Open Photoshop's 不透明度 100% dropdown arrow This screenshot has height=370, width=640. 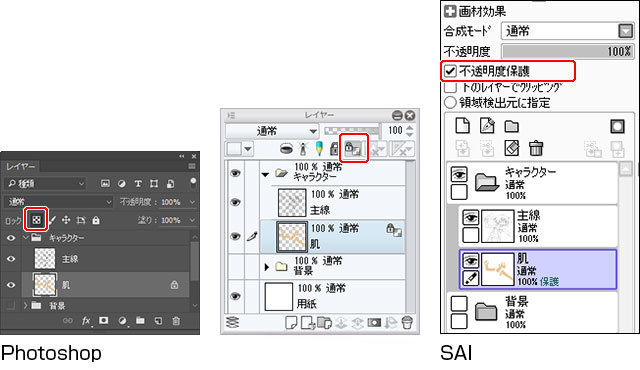pos(192,202)
